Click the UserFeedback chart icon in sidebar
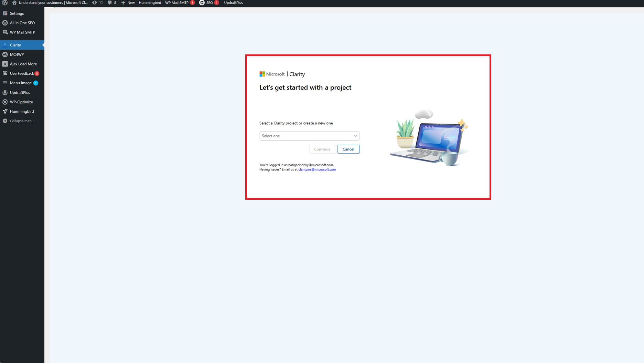 coord(5,73)
